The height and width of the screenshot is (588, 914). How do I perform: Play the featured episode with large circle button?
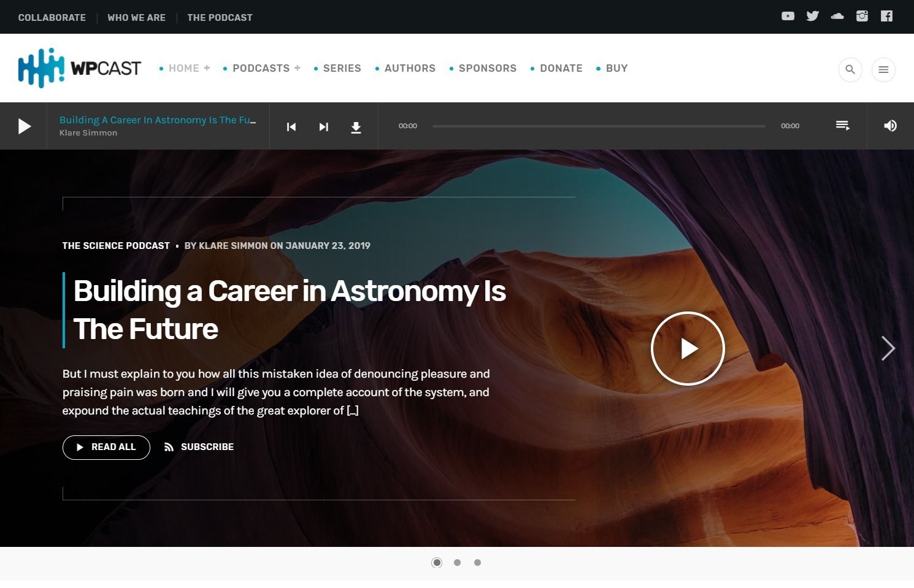[x=688, y=348]
